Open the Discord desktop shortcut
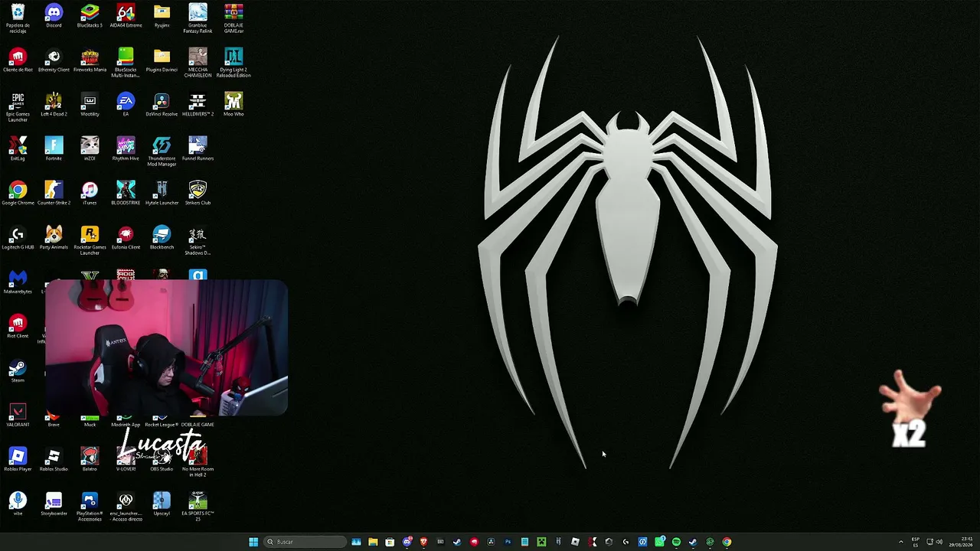Viewport: 980px width, 551px height. pyautogui.click(x=54, y=16)
